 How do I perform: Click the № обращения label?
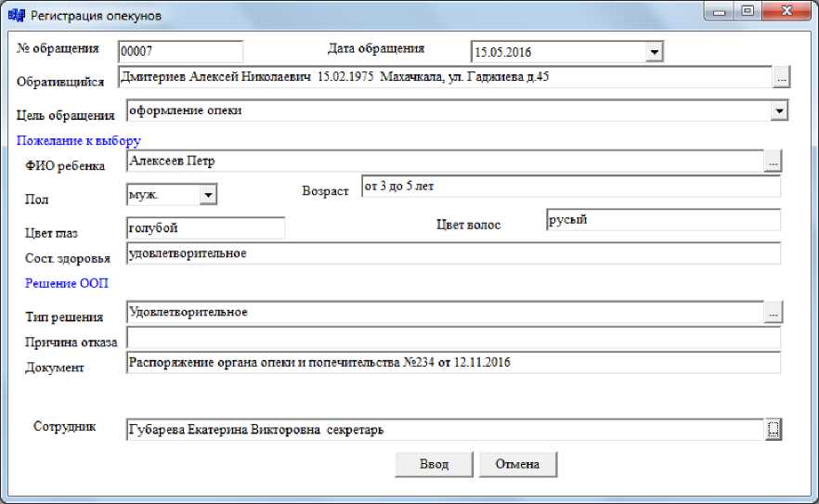(58, 48)
